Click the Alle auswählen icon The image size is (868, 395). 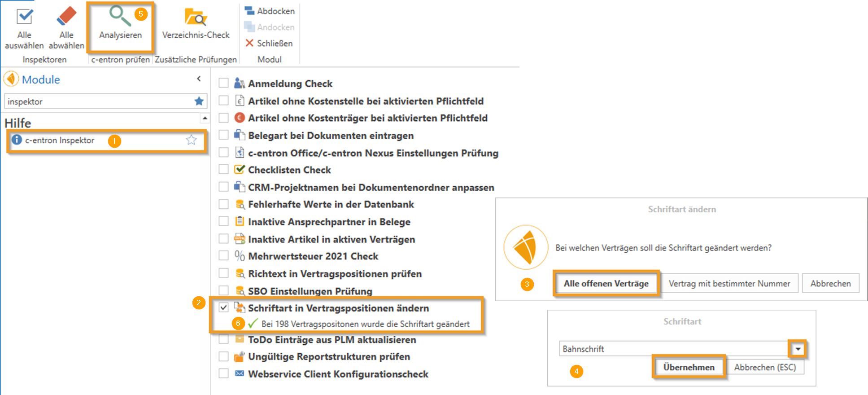[x=24, y=17]
